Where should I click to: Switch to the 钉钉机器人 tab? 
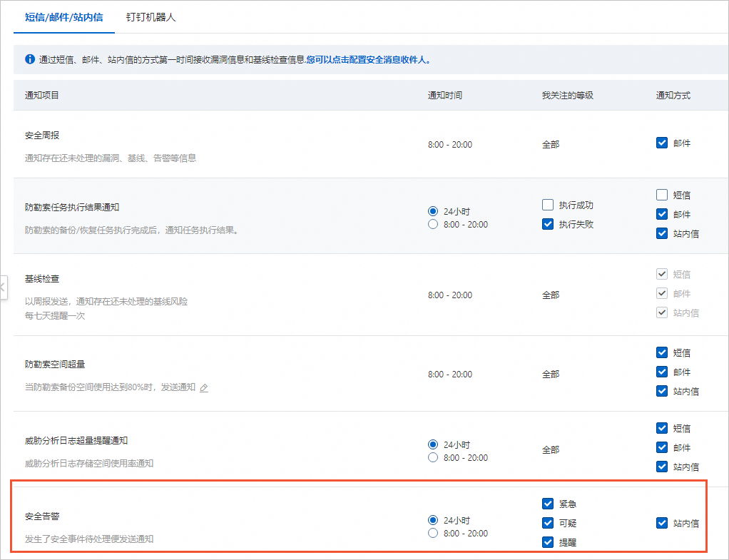[x=151, y=17]
